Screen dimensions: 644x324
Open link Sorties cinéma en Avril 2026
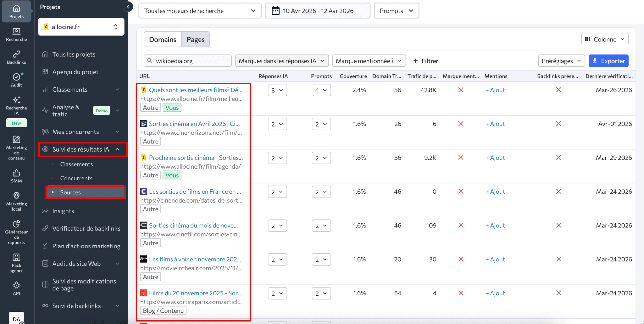click(194, 124)
